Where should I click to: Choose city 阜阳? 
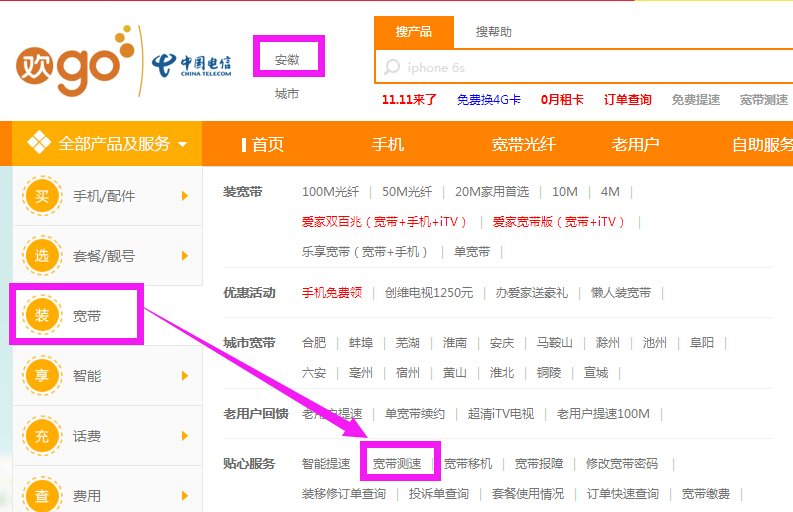coord(701,343)
